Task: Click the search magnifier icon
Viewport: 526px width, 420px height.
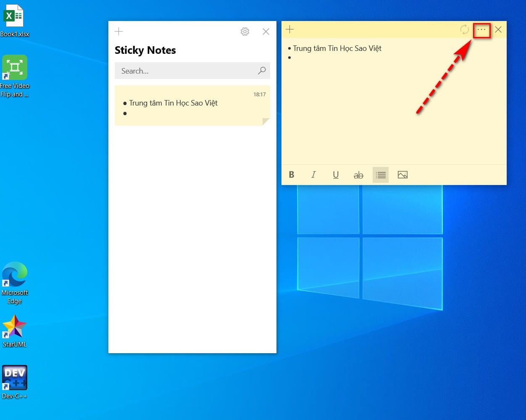Action: point(262,71)
